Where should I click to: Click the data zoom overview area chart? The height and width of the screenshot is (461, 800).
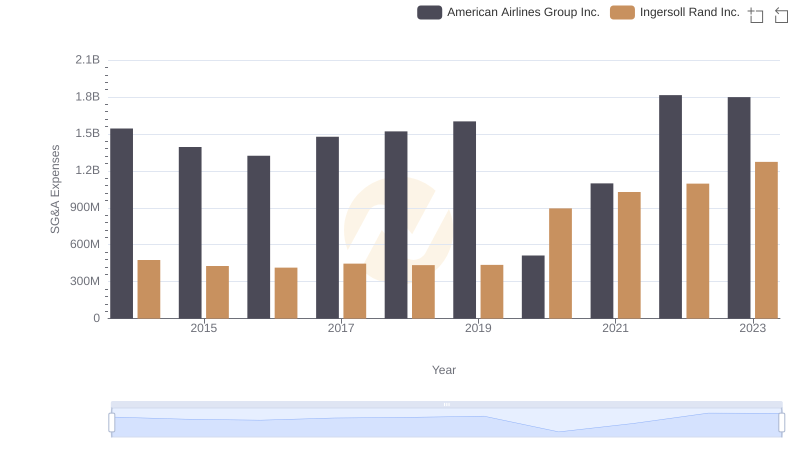(x=446, y=423)
